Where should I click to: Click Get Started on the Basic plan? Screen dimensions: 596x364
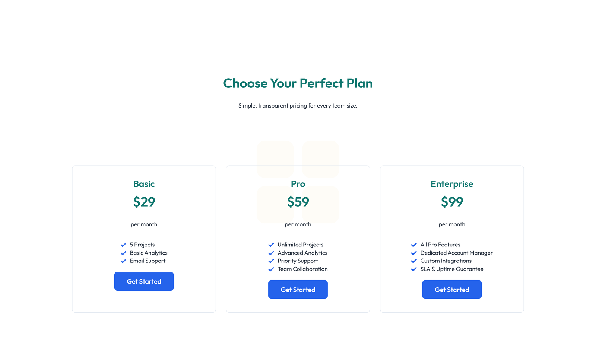pos(144,281)
